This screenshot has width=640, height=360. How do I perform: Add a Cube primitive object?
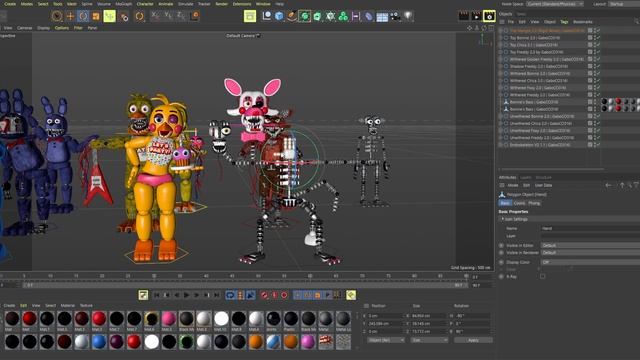point(279,16)
